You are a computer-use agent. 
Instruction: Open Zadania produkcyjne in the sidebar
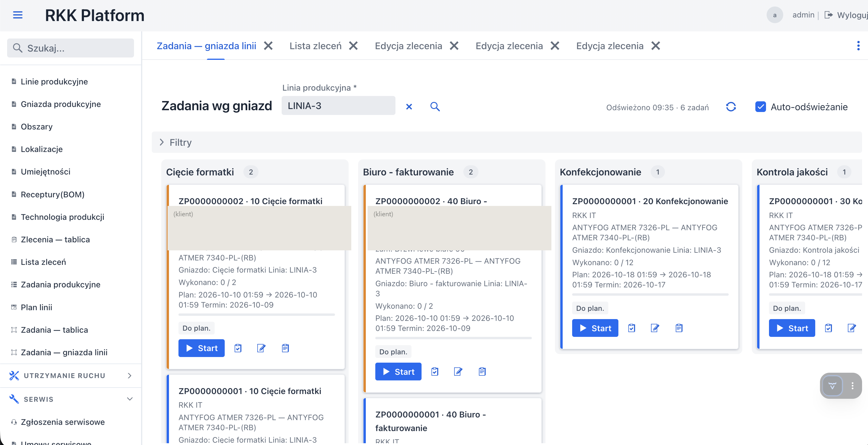pyautogui.click(x=60, y=285)
